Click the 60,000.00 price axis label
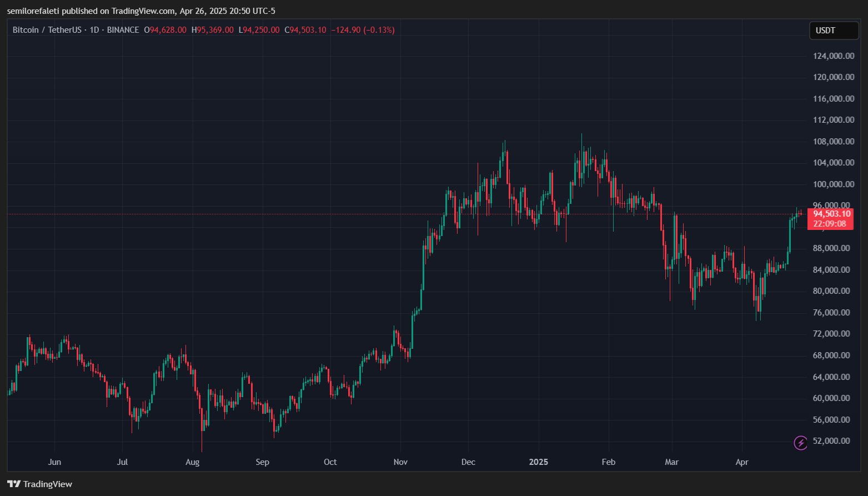This screenshot has width=868, height=496. coord(831,398)
